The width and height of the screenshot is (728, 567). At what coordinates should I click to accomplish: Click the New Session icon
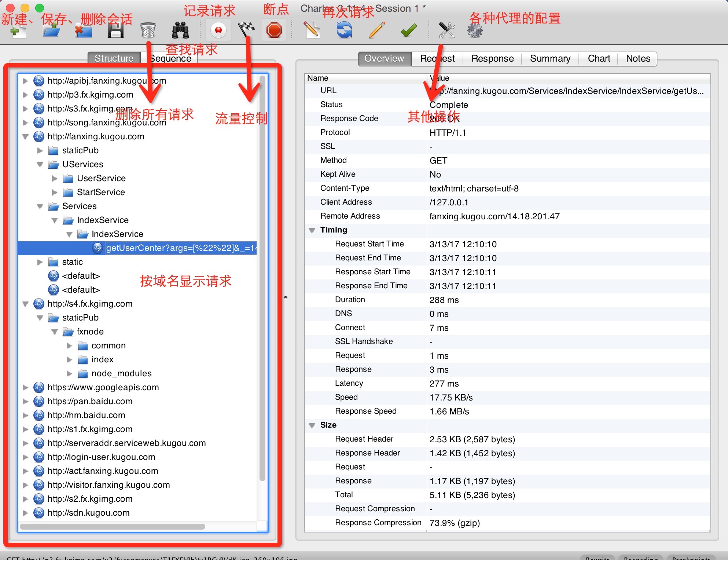[x=18, y=31]
